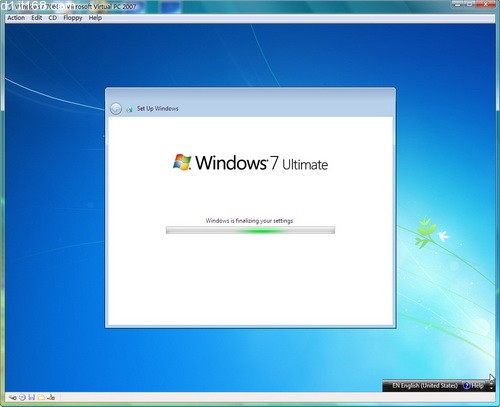The width and height of the screenshot is (500, 407).
Task: Click the Windows flag logo
Action: 182,162
